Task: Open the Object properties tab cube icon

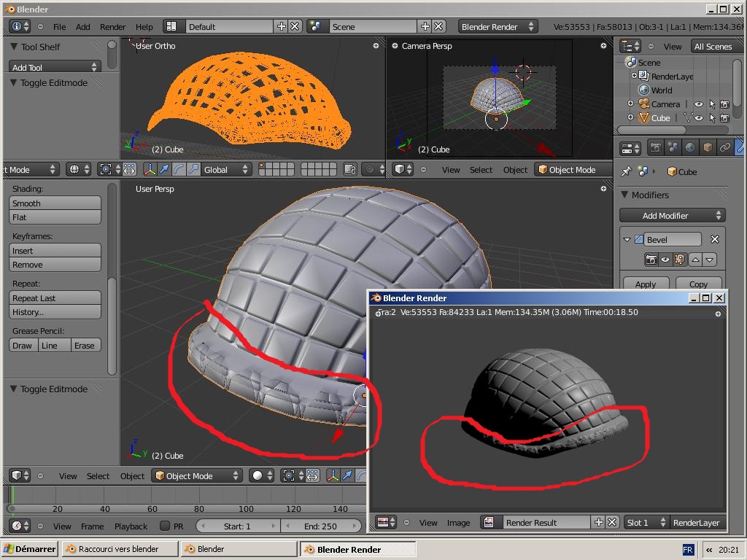Action: pos(708,147)
